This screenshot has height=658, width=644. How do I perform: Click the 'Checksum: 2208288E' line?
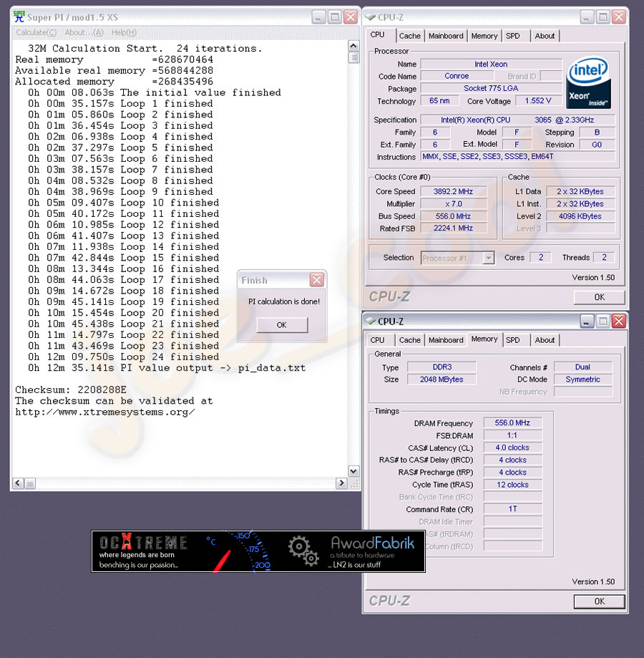coord(70,390)
